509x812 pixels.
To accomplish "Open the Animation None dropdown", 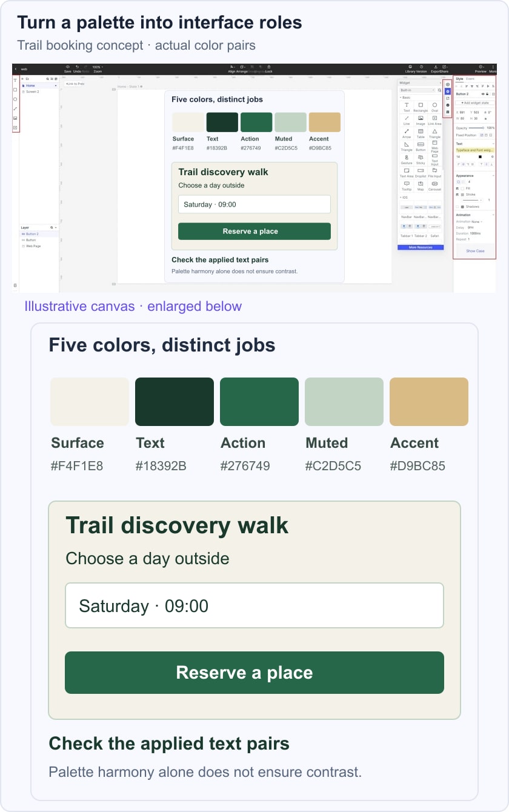I will 477,222.
